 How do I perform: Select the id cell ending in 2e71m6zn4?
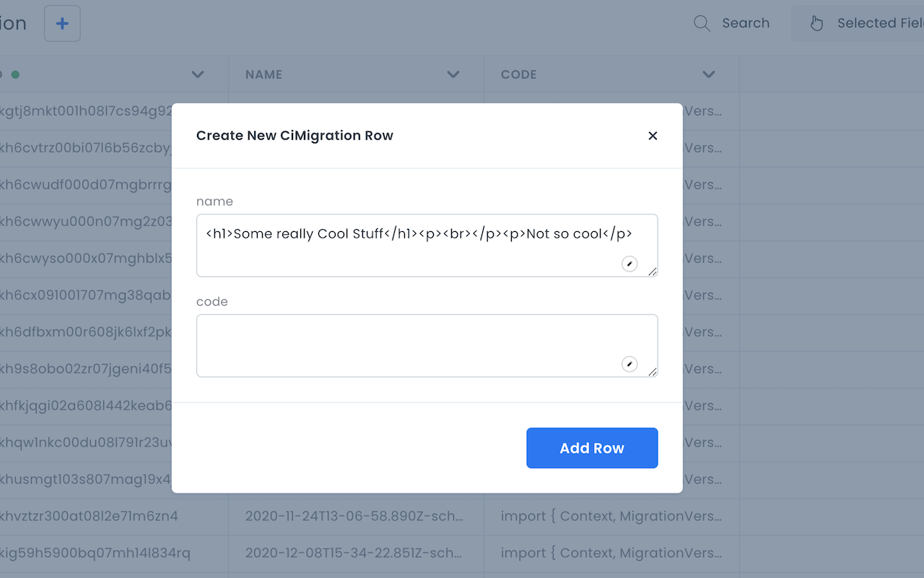[x=114, y=517]
